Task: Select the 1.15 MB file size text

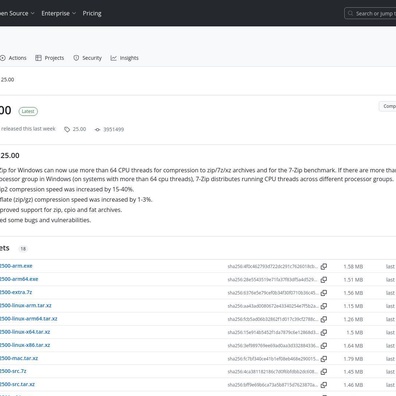Action: (353, 306)
